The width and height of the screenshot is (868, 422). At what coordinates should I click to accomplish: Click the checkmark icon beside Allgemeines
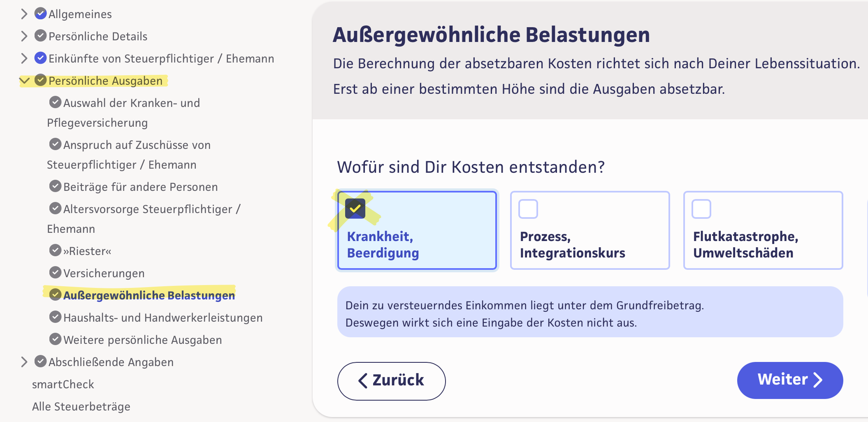[40, 14]
